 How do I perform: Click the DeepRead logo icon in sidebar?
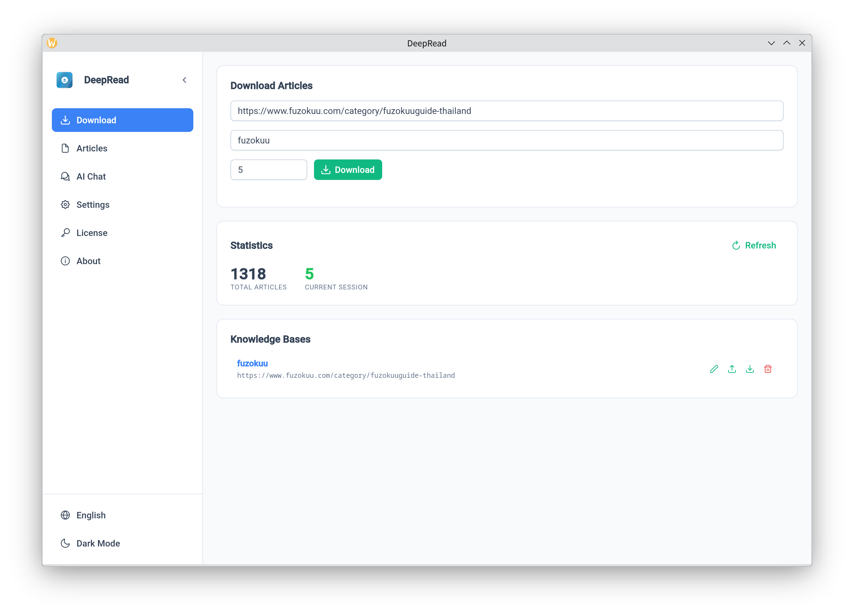(x=64, y=80)
